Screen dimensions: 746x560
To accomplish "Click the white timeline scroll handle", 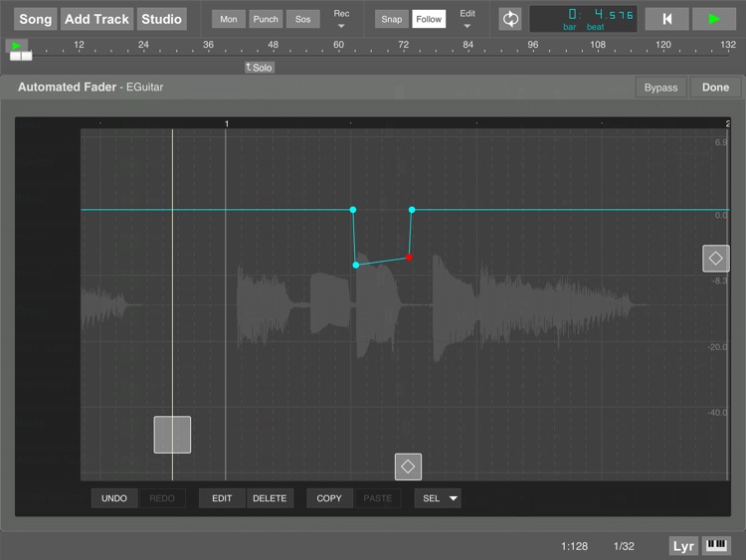I will point(21,56).
